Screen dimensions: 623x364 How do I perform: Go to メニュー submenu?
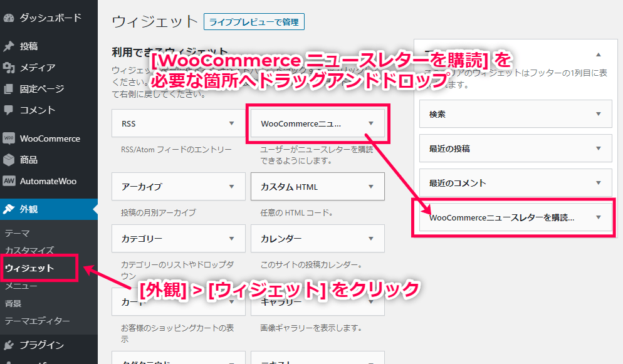[21, 286]
